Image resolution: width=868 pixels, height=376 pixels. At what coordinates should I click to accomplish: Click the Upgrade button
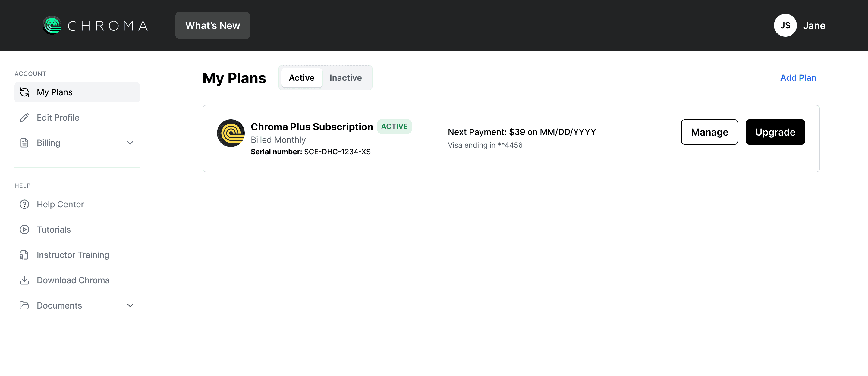(775, 132)
